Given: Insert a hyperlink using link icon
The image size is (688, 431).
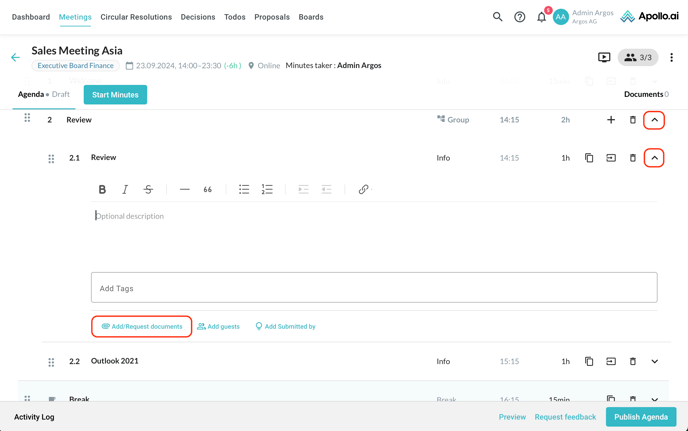Looking at the screenshot, I should coord(363,189).
